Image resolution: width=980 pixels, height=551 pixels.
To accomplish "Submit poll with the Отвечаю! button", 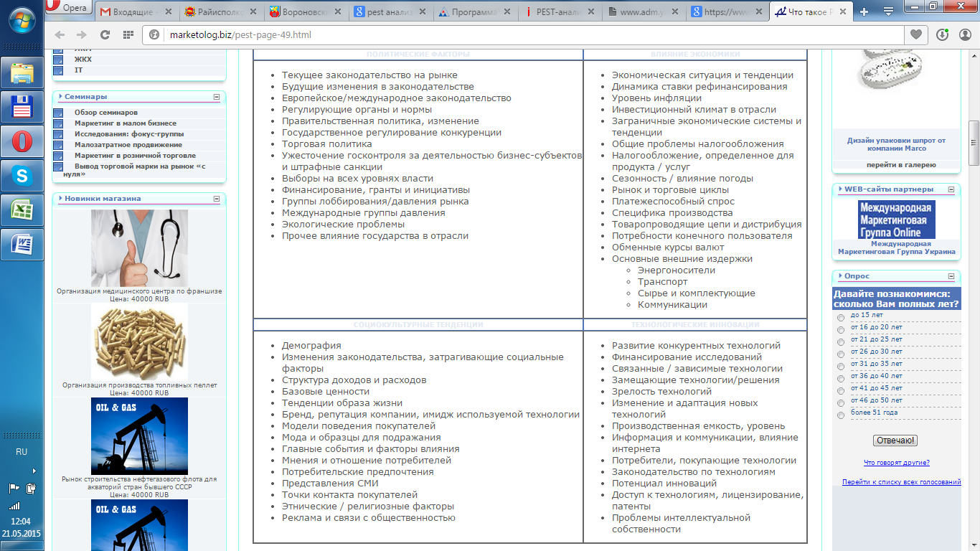I will point(895,441).
